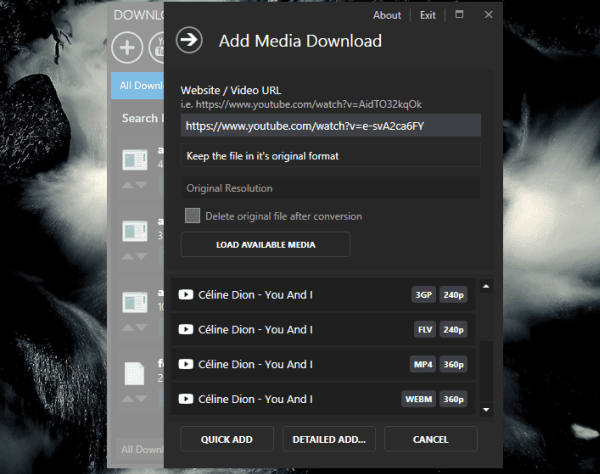
Task: Click YouTube icon on the 3GP 240p row
Action: point(186,295)
